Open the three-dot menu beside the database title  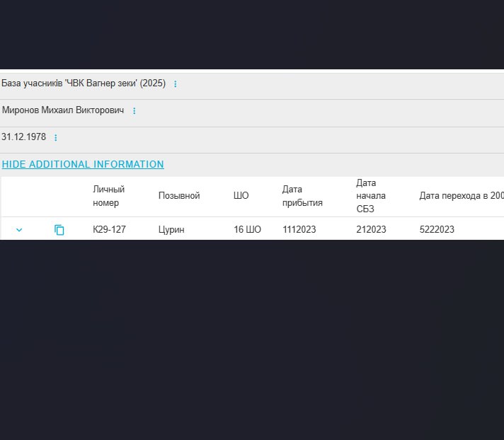click(176, 84)
